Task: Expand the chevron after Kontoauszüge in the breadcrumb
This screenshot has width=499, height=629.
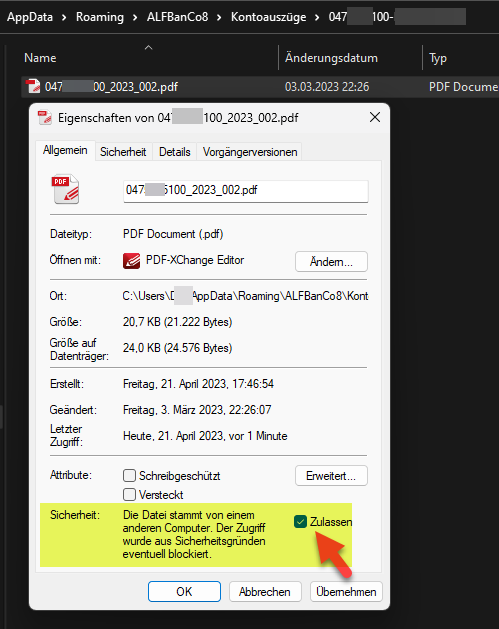Action: [317, 17]
